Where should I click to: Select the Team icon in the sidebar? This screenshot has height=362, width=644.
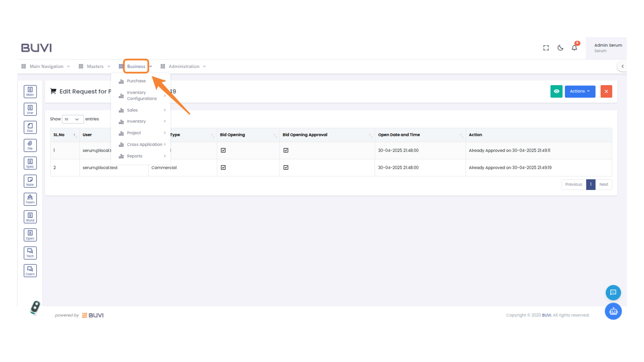click(x=30, y=199)
